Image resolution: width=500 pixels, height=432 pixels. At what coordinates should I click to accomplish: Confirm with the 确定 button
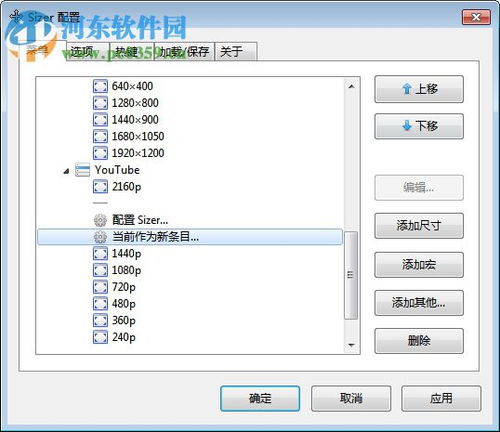(x=260, y=398)
